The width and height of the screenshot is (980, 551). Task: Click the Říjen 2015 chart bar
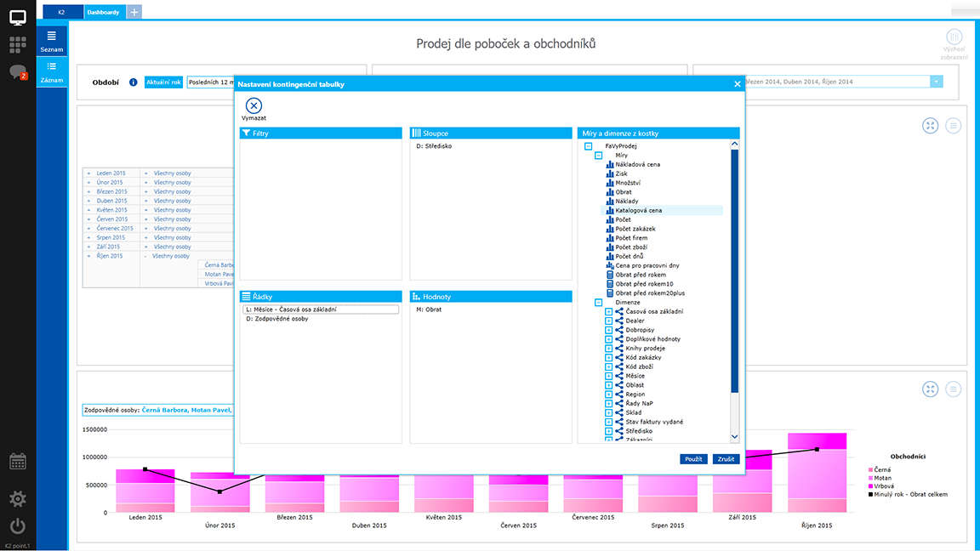tap(817, 472)
